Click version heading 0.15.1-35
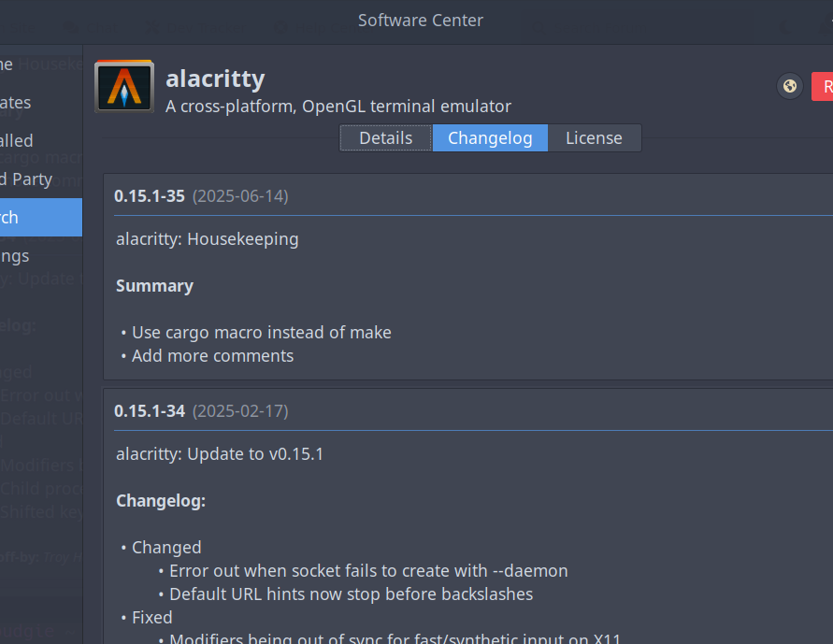Screen dimensions: 833x644 point(150,196)
